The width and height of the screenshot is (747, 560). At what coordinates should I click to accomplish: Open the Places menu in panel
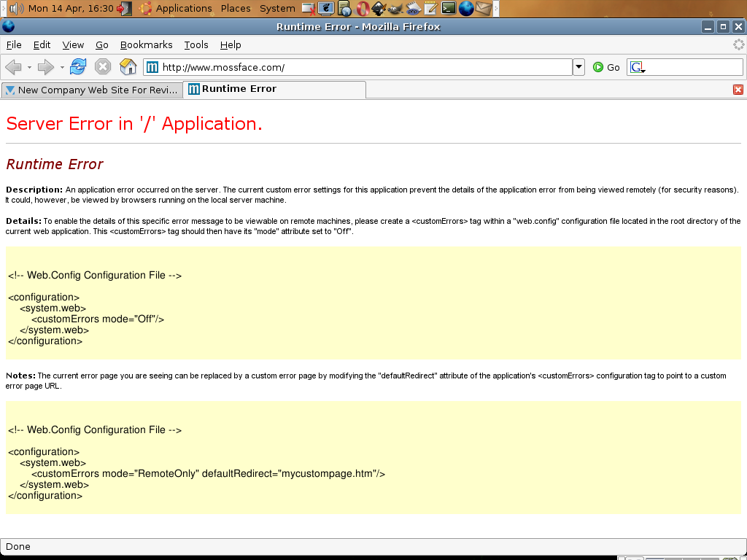pos(236,8)
